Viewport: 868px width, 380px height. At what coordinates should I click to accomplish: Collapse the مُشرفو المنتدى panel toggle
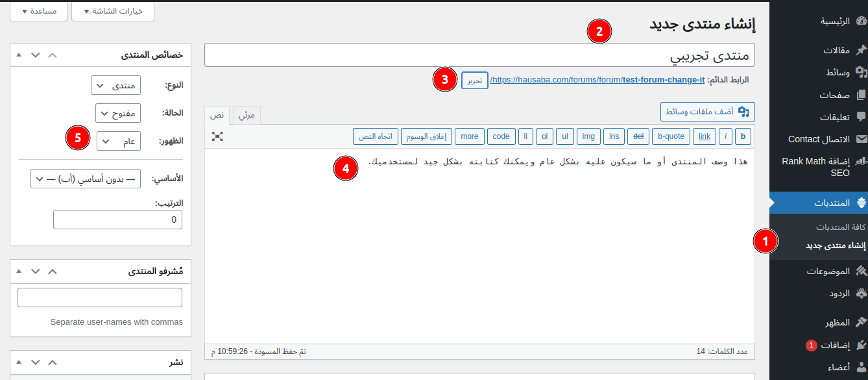(19, 271)
